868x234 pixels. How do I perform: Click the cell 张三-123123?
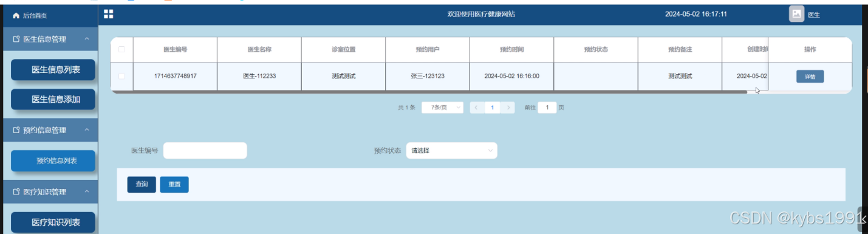point(428,77)
